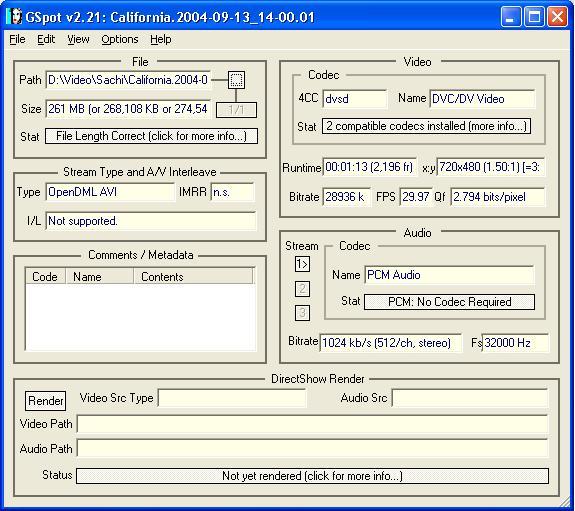Viewport: 575px width, 511px height.
Task: Open the Edit menu
Action: point(46,39)
